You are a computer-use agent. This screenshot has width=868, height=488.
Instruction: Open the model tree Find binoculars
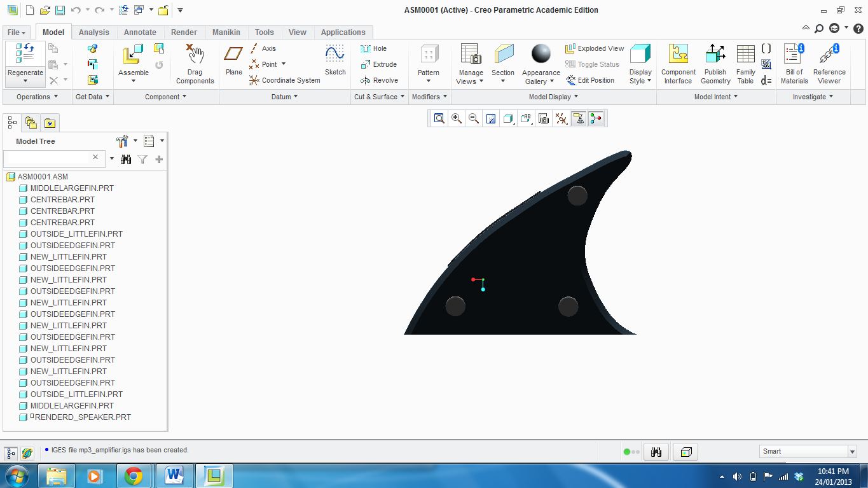[126, 159]
